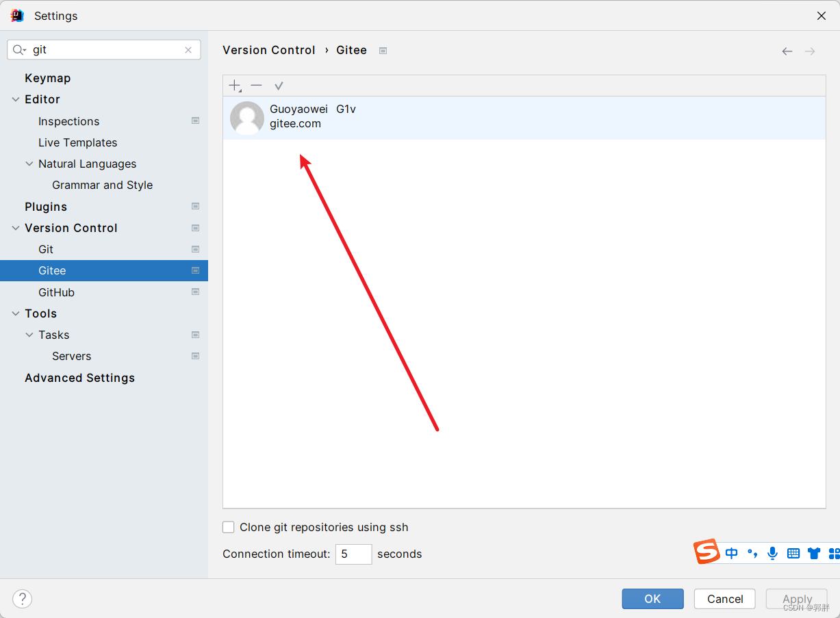Open search history magnifier icon

[19, 50]
